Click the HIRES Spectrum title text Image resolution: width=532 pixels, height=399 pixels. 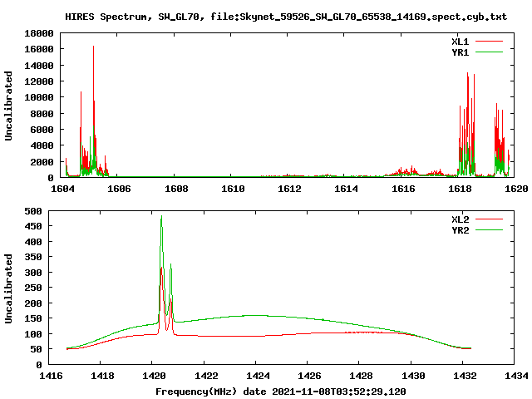pos(286,17)
